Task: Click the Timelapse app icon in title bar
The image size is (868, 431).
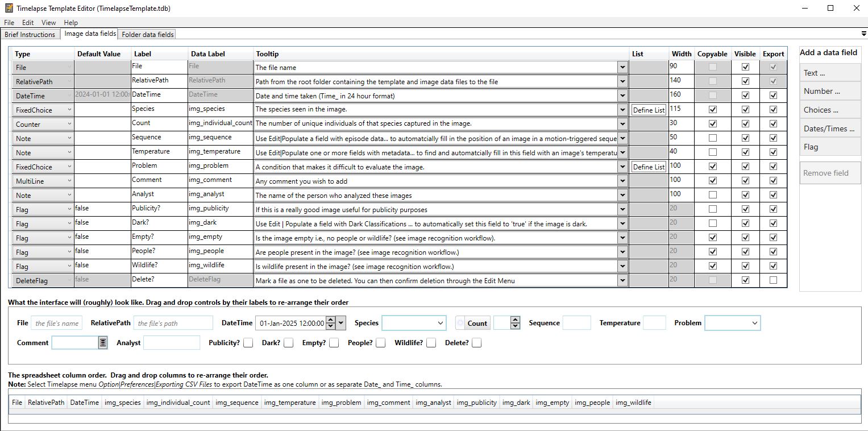Action: coord(9,8)
